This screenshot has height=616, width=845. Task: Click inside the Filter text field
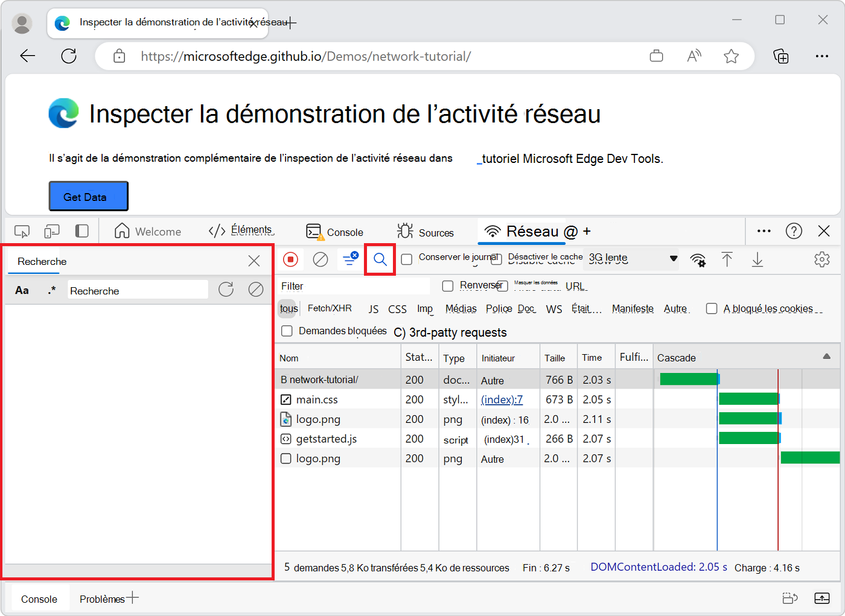(353, 285)
